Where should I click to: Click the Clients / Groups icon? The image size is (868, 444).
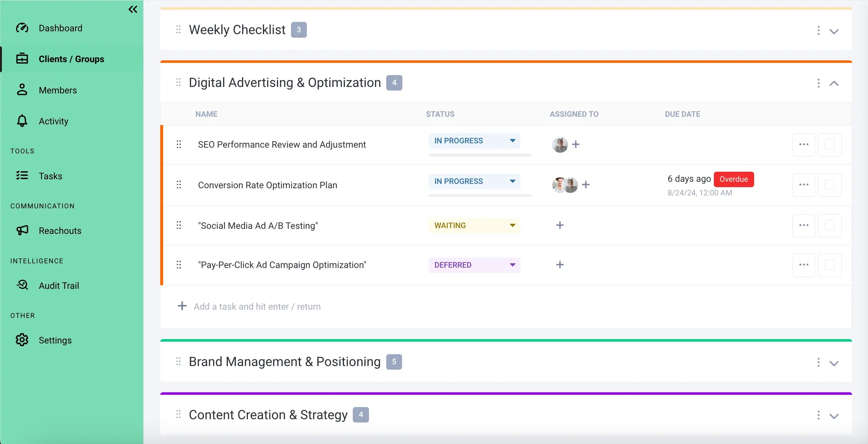coord(22,59)
